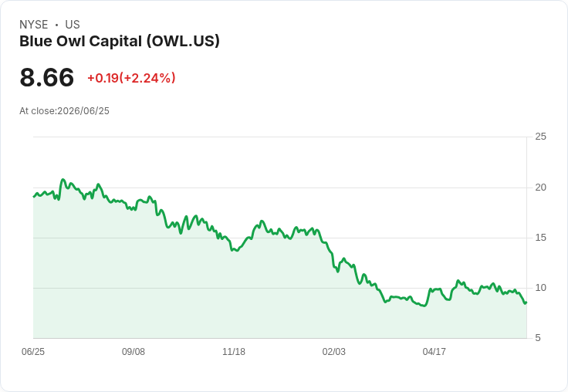Select the NYSE exchange label
The height and width of the screenshot is (392, 568).
34,25
